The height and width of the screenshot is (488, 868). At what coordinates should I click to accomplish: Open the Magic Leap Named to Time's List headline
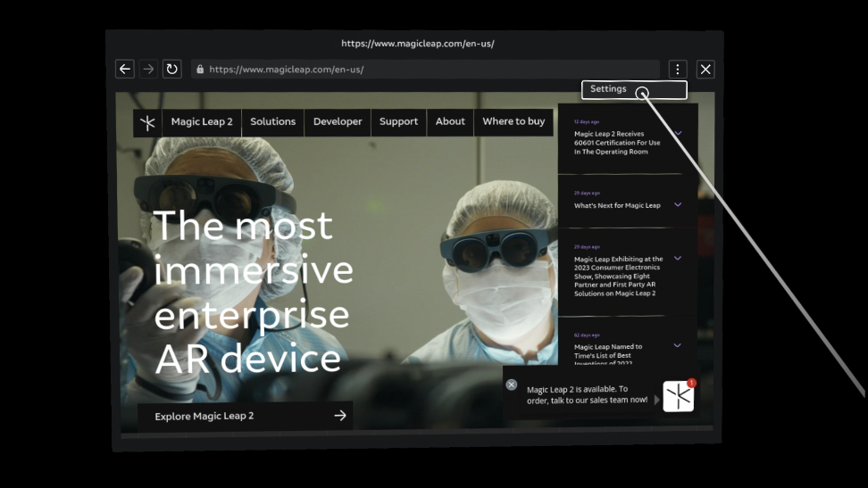click(x=608, y=353)
